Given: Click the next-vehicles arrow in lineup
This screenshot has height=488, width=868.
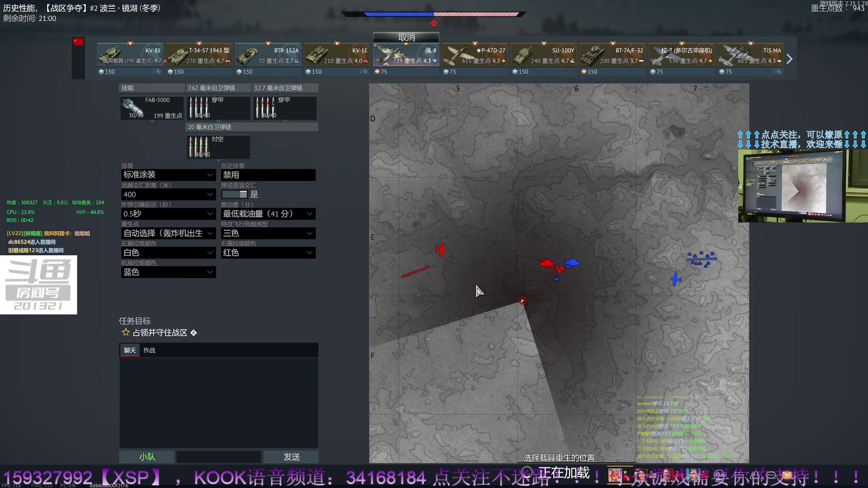Looking at the screenshot, I should [789, 59].
